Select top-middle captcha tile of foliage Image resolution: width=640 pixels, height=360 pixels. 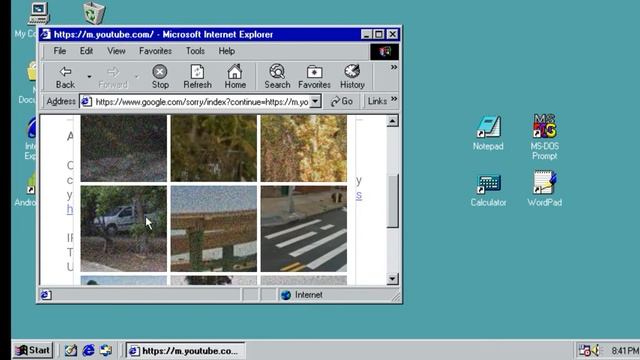pyautogui.click(x=214, y=148)
